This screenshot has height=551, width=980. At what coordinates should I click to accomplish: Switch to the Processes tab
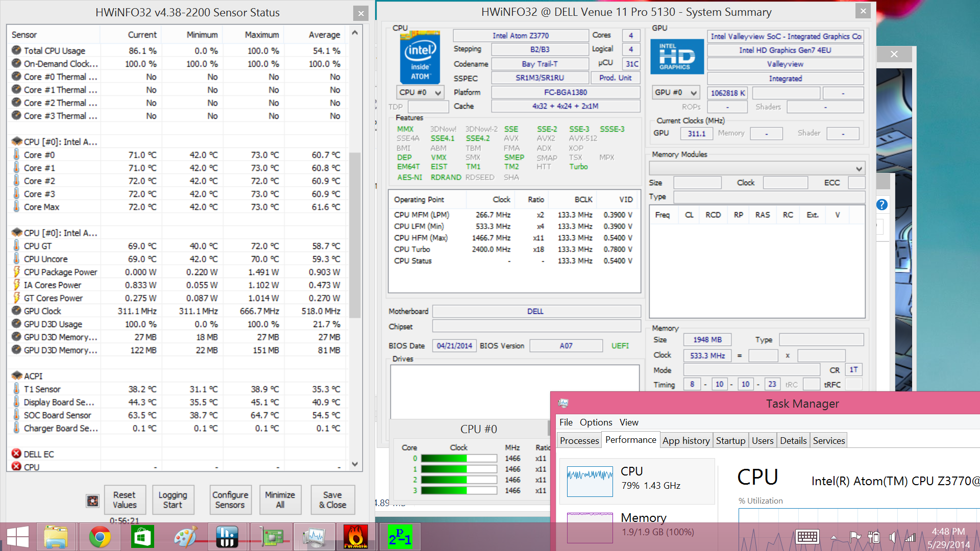click(x=579, y=440)
